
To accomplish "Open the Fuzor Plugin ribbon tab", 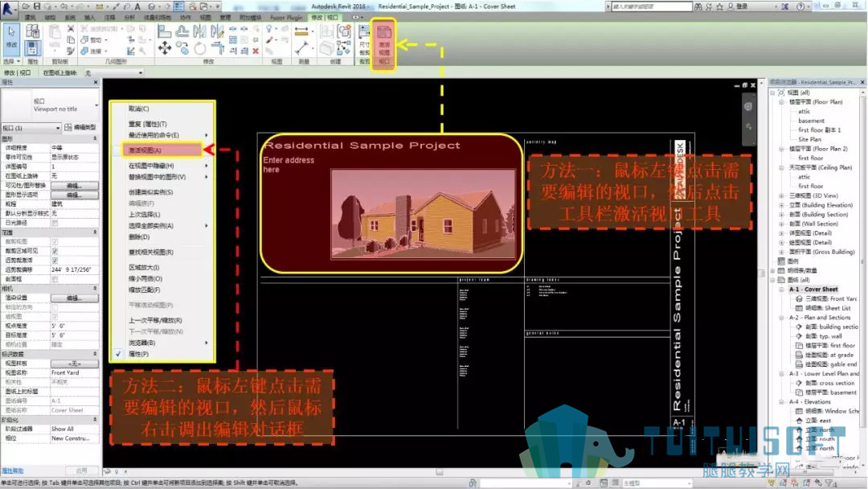I will coord(286,17).
